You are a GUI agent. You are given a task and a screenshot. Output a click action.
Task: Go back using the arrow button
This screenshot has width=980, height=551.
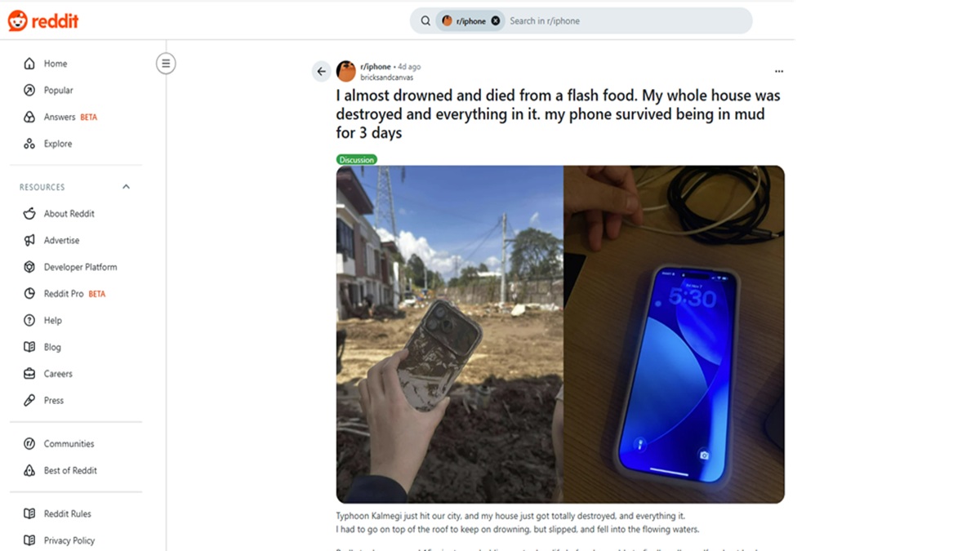pos(321,72)
